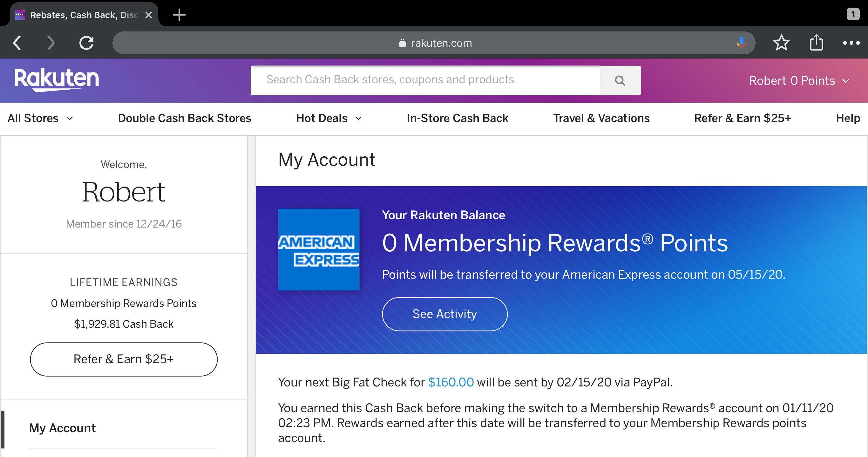Click the Your Rakuten Balance label

pyautogui.click(x=444, y=215)
